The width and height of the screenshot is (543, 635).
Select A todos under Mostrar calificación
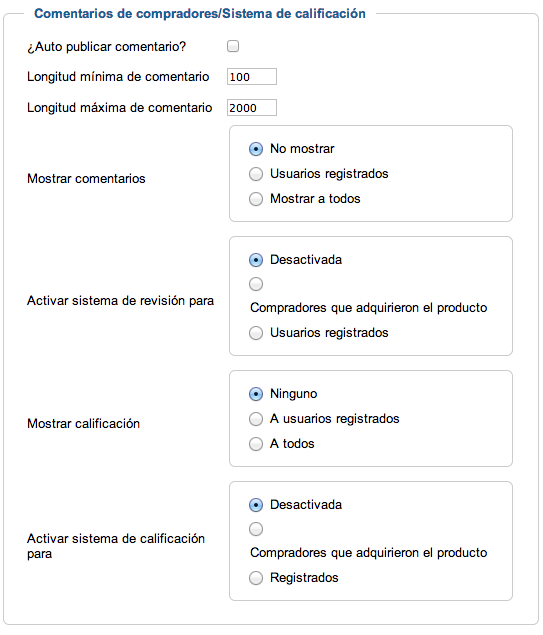click(256, 444)
